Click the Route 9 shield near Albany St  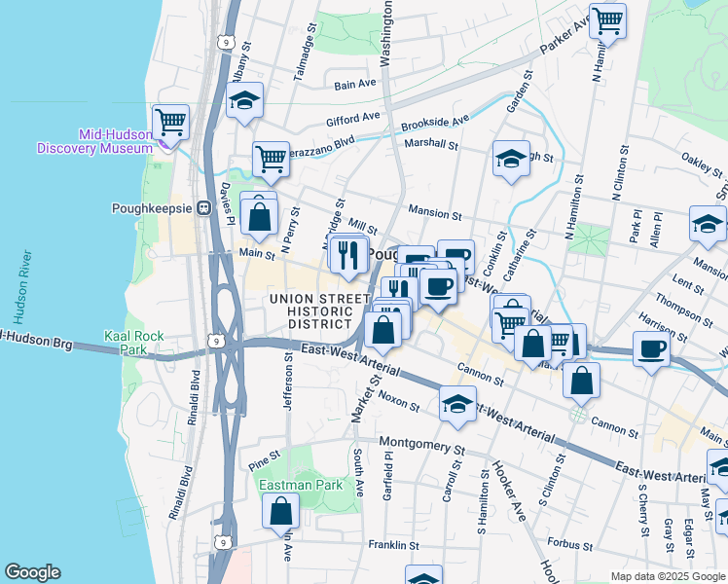pos(226,43)
